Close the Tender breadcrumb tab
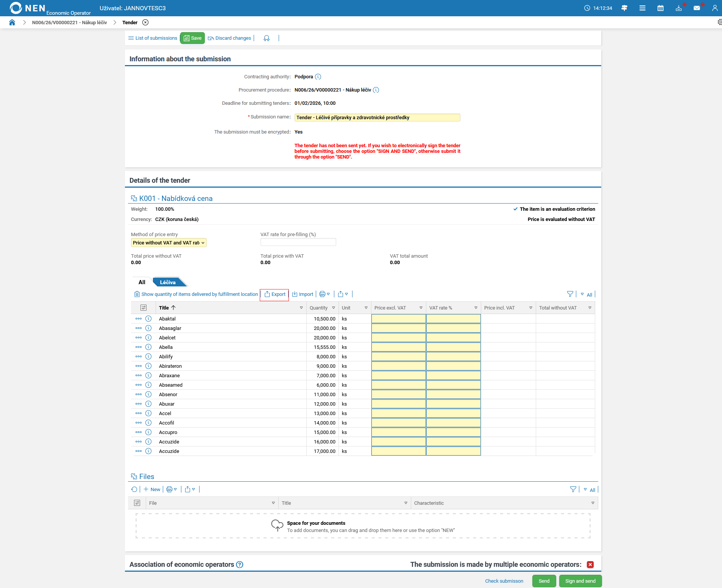The width and height of the screenshot is (722, 588). pyautogui.click(x=145, y=22)
